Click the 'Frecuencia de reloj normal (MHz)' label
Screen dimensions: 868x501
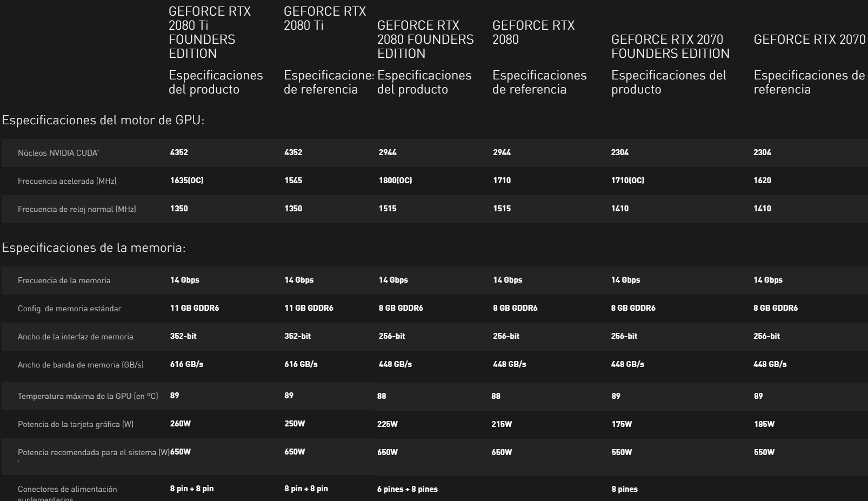coord(77,209)
